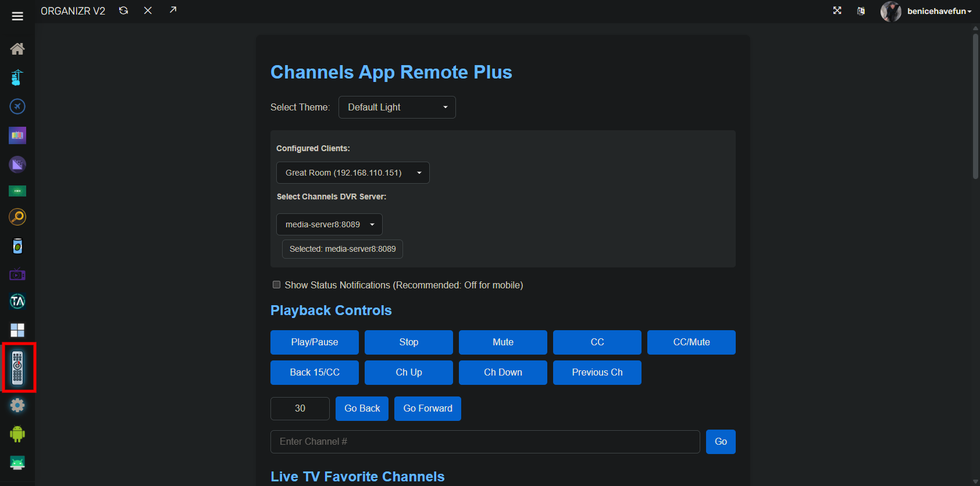Open the Channels DVR Server dropdown

click(329, 224)
